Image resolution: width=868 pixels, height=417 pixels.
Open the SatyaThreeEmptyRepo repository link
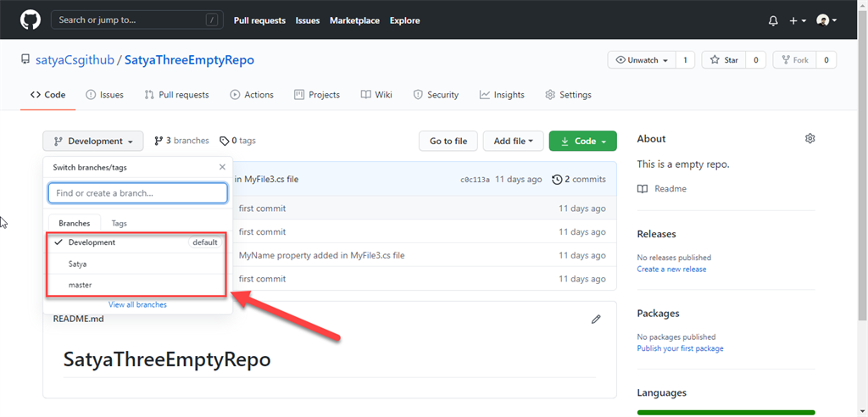pyautogui.click(x=189, y=60)
